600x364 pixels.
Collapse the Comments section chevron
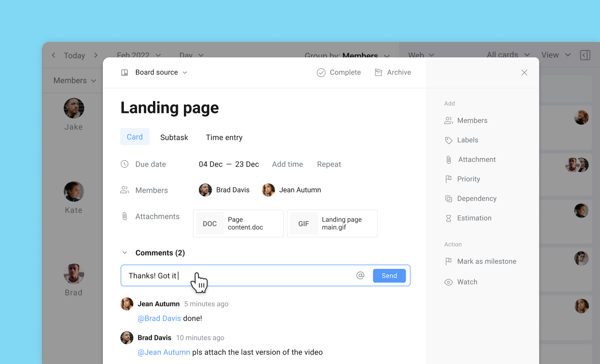125,253
